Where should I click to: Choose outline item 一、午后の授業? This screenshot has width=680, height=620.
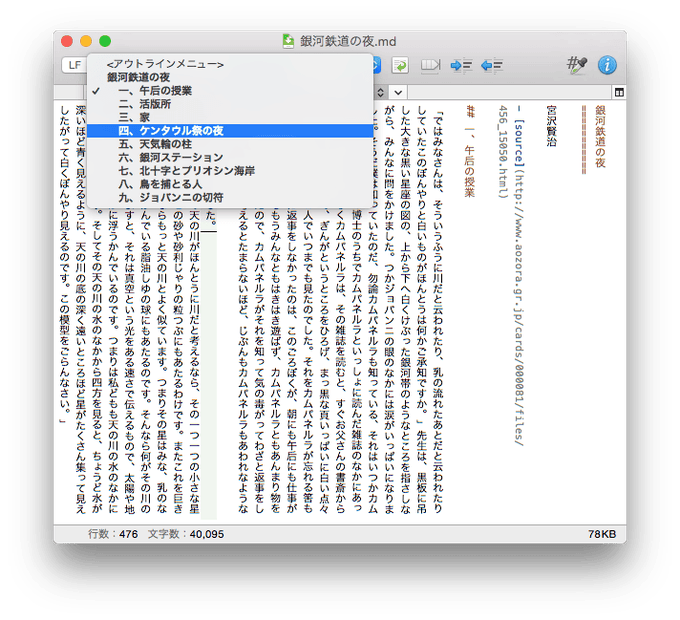click(230, 91)
